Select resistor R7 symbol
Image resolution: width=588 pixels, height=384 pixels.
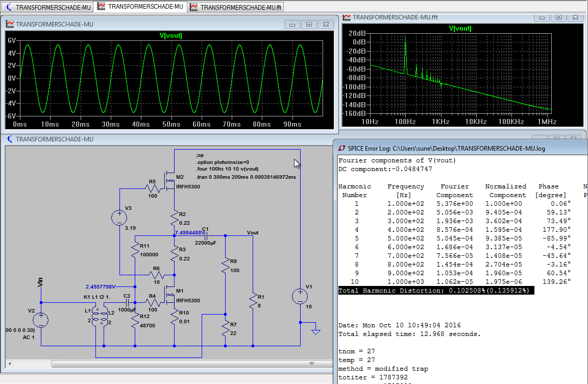coord(226,328)
